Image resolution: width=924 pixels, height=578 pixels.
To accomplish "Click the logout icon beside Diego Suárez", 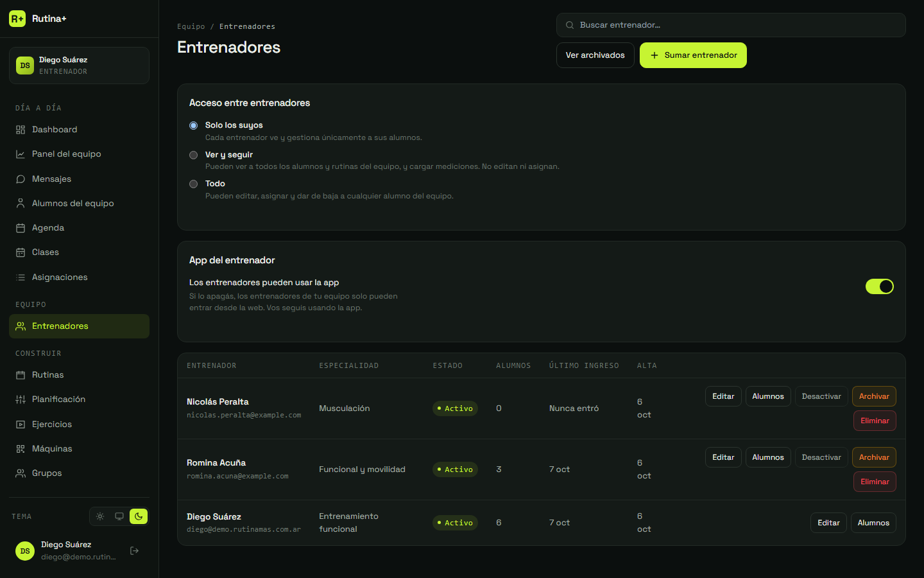I will click(x=134, y=550).
